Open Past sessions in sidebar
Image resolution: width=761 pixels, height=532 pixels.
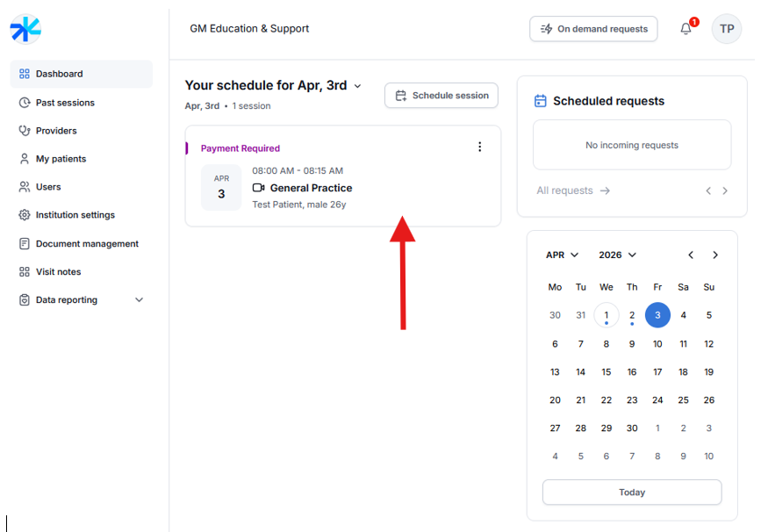tap(65, 103)
